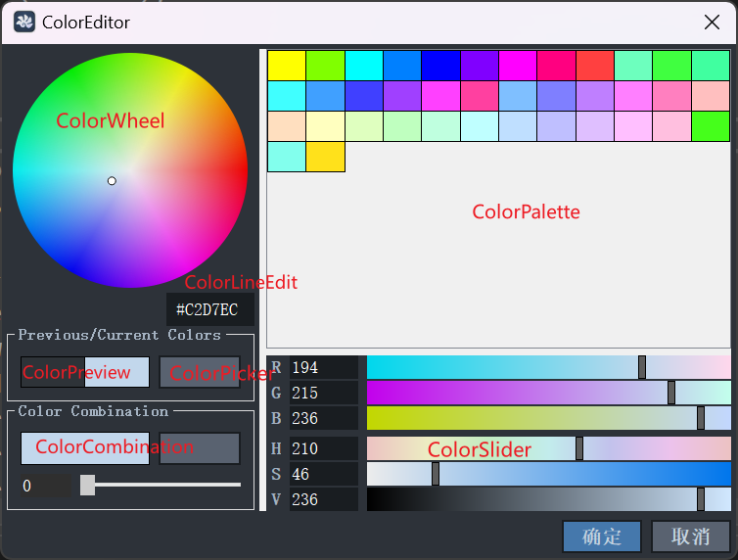Click the B channel slider handle
The height and width of the screenshot is (560, 738).
coord(701,418)
